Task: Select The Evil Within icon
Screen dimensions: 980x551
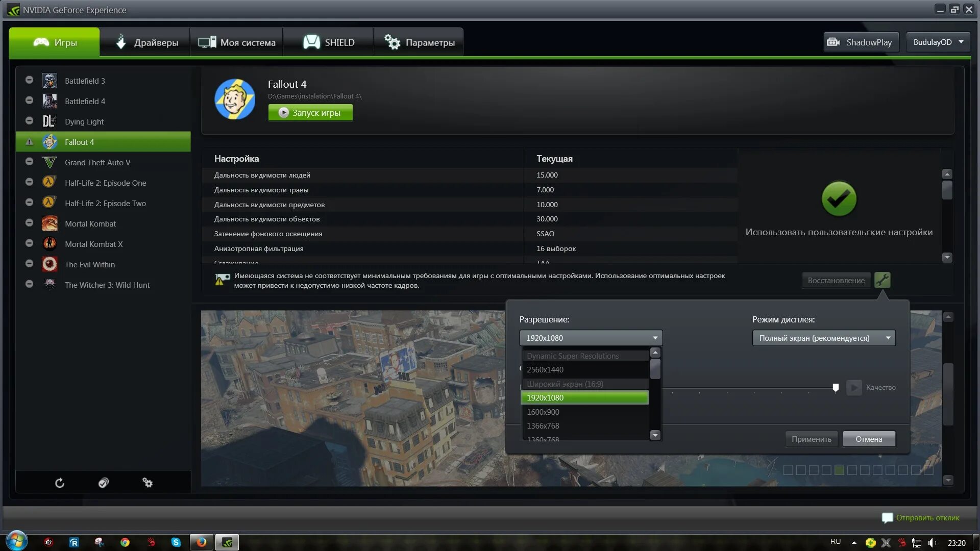Action: point(50,264)
